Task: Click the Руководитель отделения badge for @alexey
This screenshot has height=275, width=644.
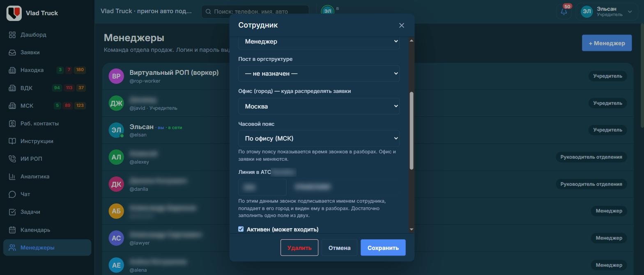Action: tap(591, 157)
